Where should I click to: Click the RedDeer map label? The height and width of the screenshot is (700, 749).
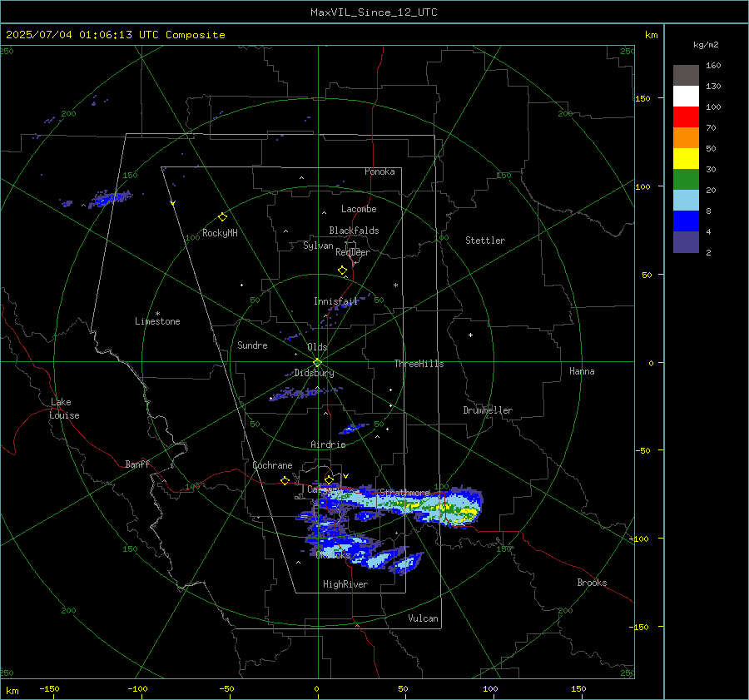[353, 252]
